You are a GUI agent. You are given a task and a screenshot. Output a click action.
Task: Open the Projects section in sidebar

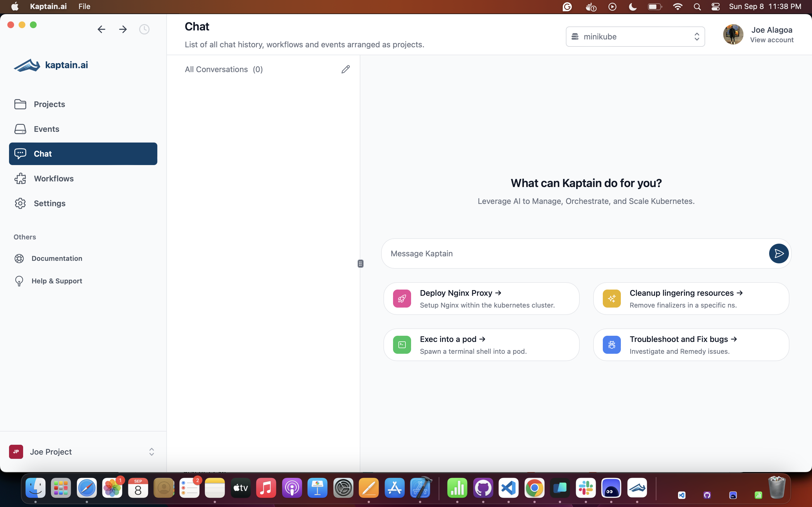coord(49,104)
